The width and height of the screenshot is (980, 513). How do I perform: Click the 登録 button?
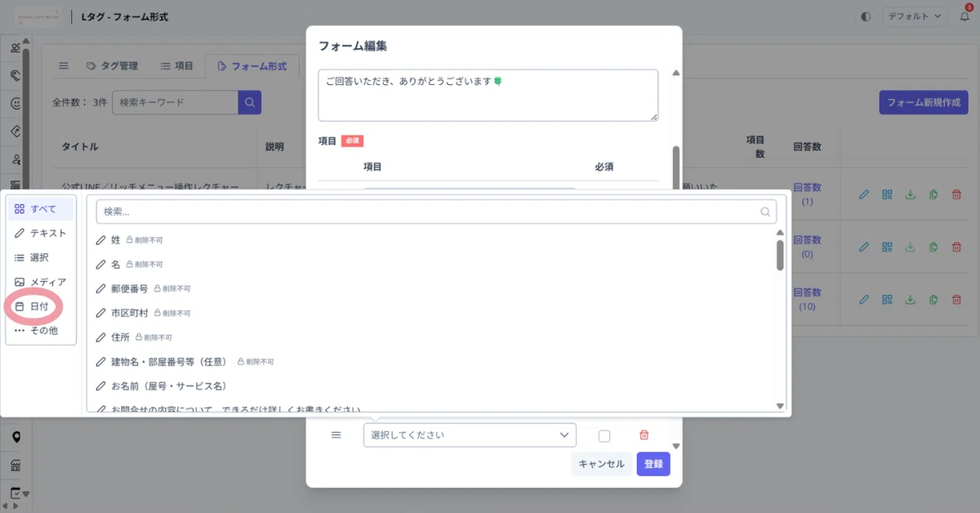click(653, 464)
